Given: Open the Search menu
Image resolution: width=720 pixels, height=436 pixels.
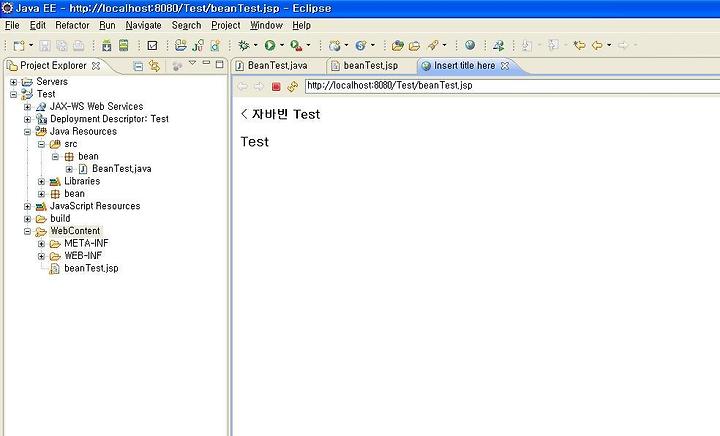Looking at the screenshot, I should 186,25.
